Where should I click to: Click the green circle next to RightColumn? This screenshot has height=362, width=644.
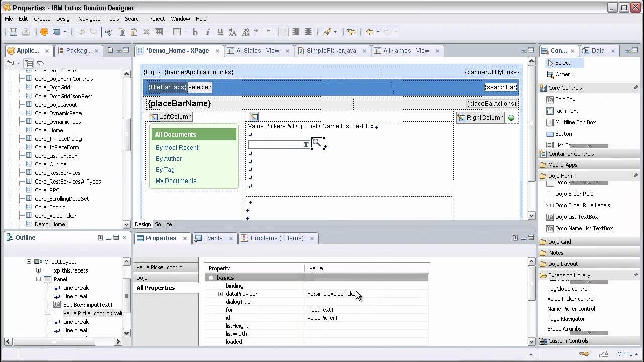pos(511,118)
